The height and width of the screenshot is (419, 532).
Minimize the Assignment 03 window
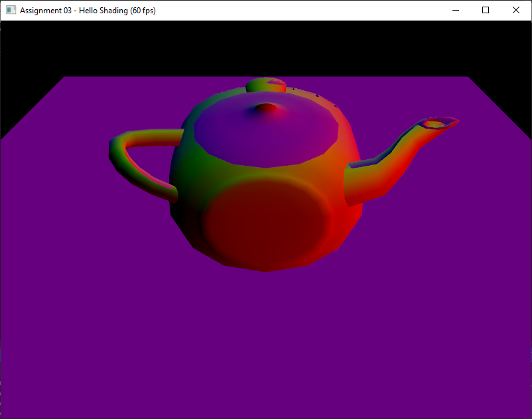pyautogui.click(x=456, y=10)
